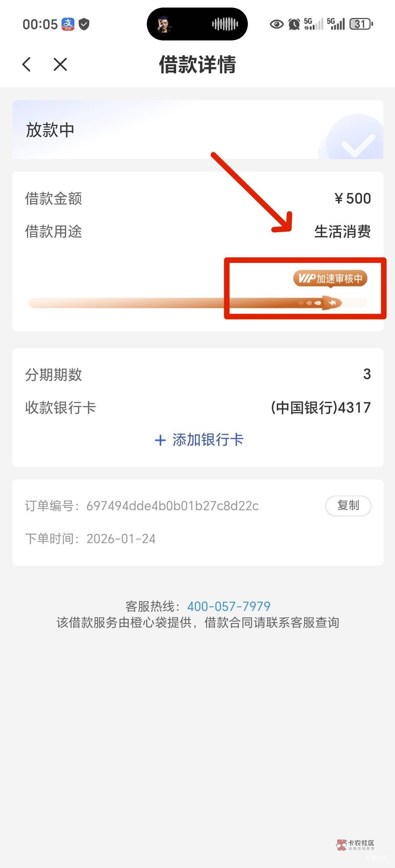Screen dimensions: 395x868
Task: Click the VIP加速审核中 badge
Action: click(x=330, y=279)
